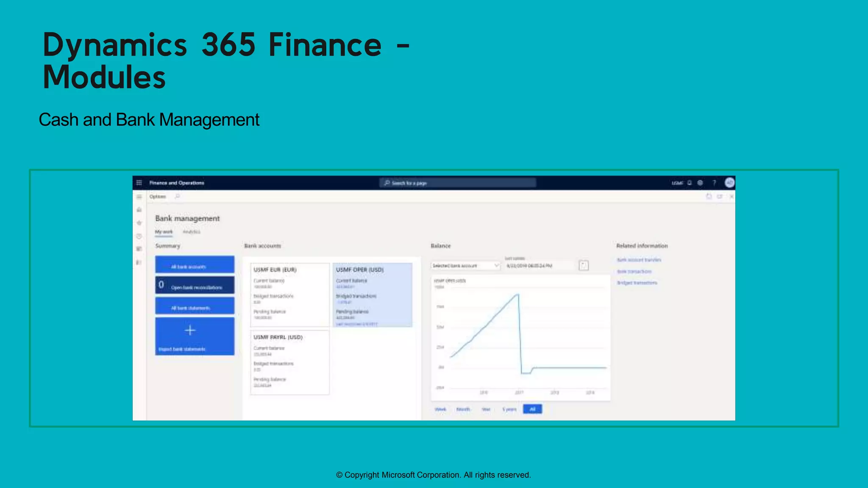Select the USMF EUR (EUR) account card
Viewport: 868px width, 488px height.
tap(290, 295)
